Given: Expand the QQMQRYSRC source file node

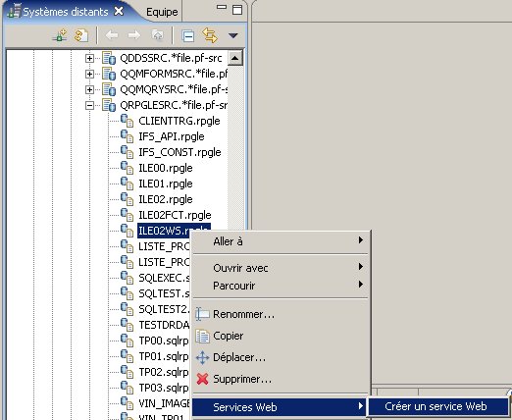Looking at the screenshot, I should pyautogui.click(x=89, y=89).
